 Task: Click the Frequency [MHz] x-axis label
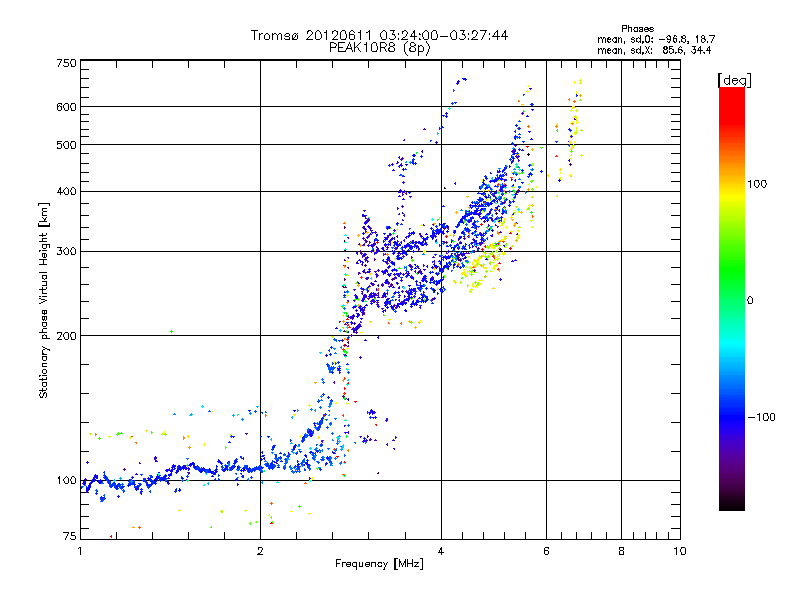click(379, 565)
